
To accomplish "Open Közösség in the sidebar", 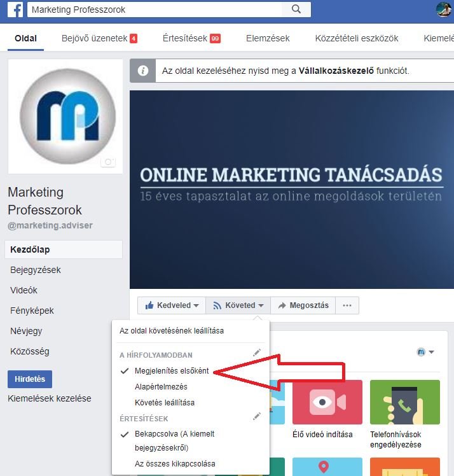I will click(x=30, y=351).
